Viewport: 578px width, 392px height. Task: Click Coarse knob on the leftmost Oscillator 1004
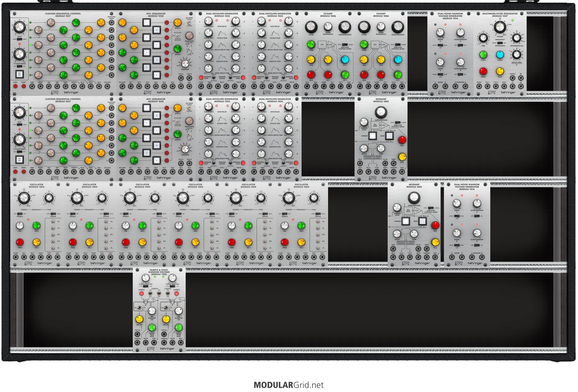click(x=24, y=198)
